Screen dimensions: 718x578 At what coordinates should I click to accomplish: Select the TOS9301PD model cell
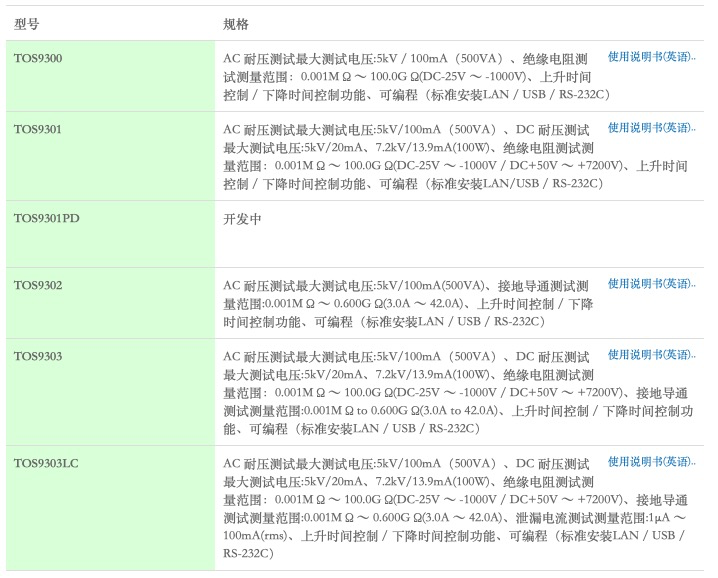(110, 234)
